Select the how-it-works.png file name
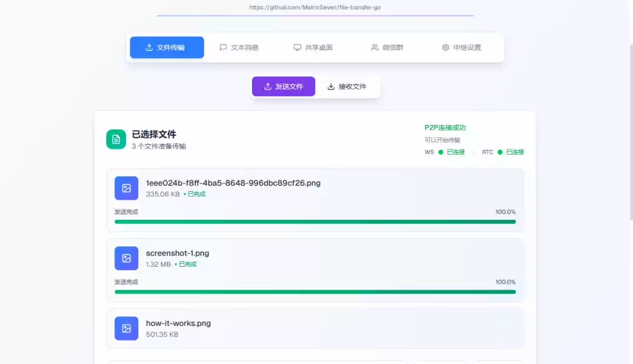The image size is (633, 364). pos(178,324)
